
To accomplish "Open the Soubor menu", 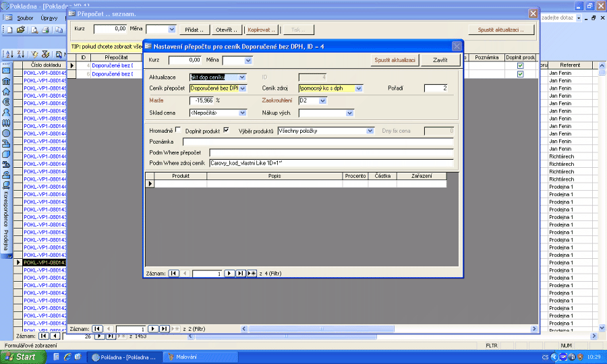I will tap(25, 18).
